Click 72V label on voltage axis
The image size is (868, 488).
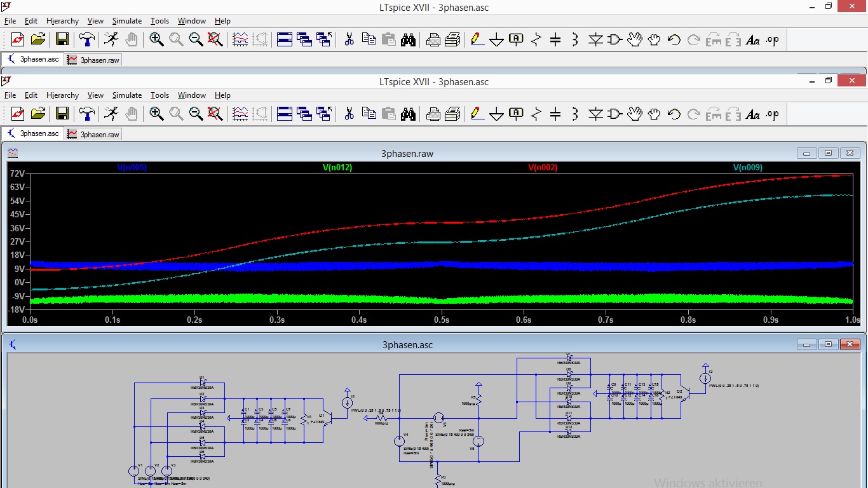click(17, 173)
